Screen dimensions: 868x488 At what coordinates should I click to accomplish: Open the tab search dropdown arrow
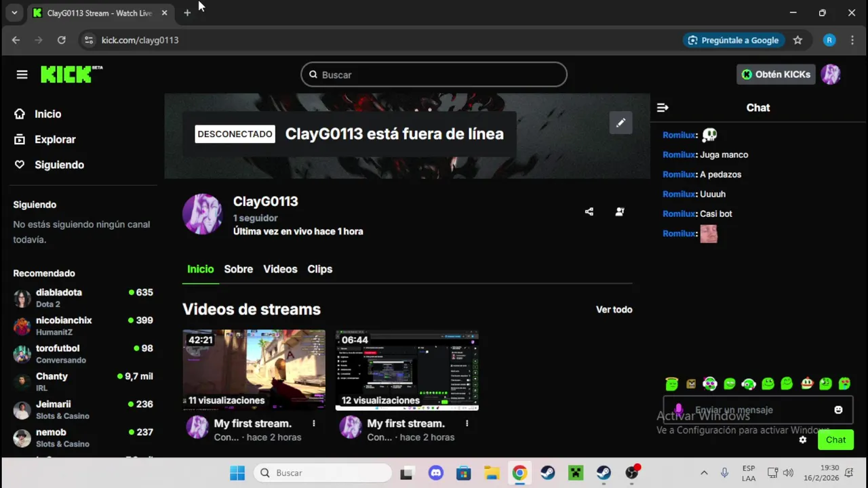(14, 13)
